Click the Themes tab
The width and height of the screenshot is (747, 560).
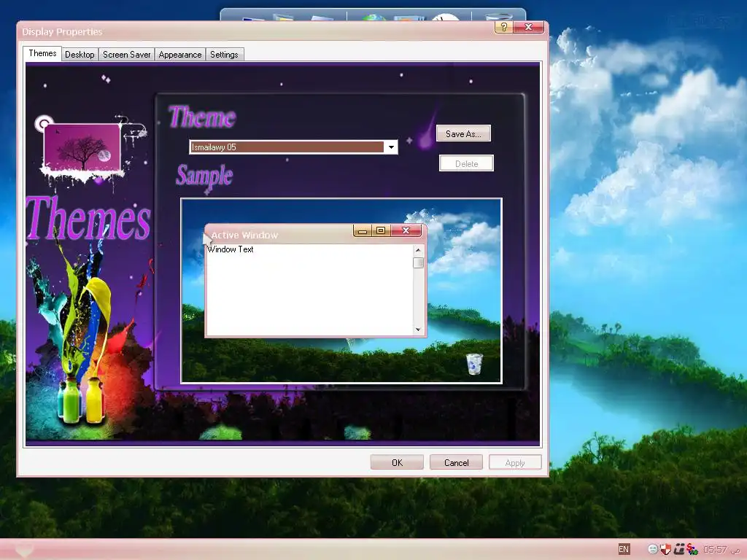(42, 53)
